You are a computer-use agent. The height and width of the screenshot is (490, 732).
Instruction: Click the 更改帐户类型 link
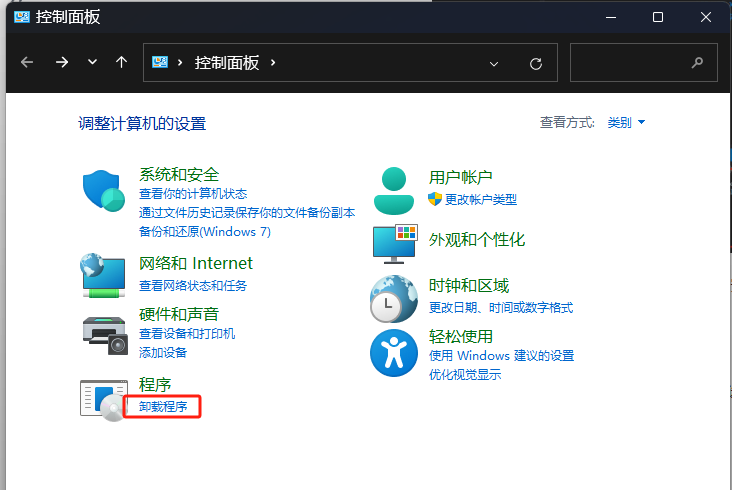[x=481, y=200]
